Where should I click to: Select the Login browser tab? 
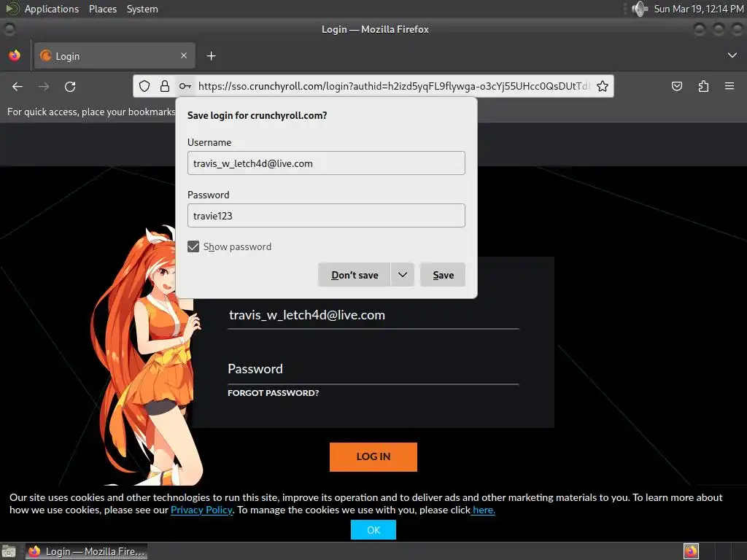click(115, 55)
